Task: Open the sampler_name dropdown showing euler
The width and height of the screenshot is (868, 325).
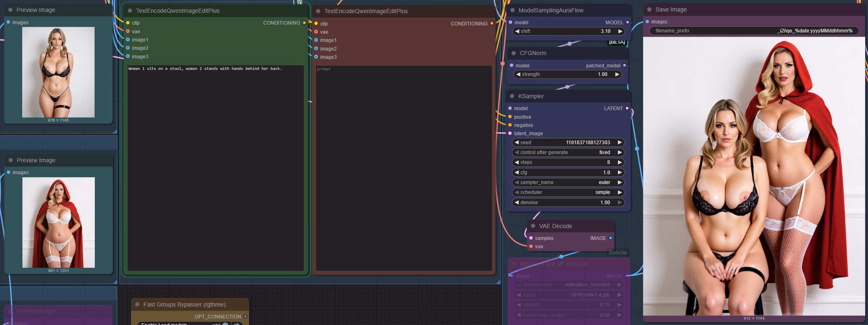Action: [x=569, y=182]
